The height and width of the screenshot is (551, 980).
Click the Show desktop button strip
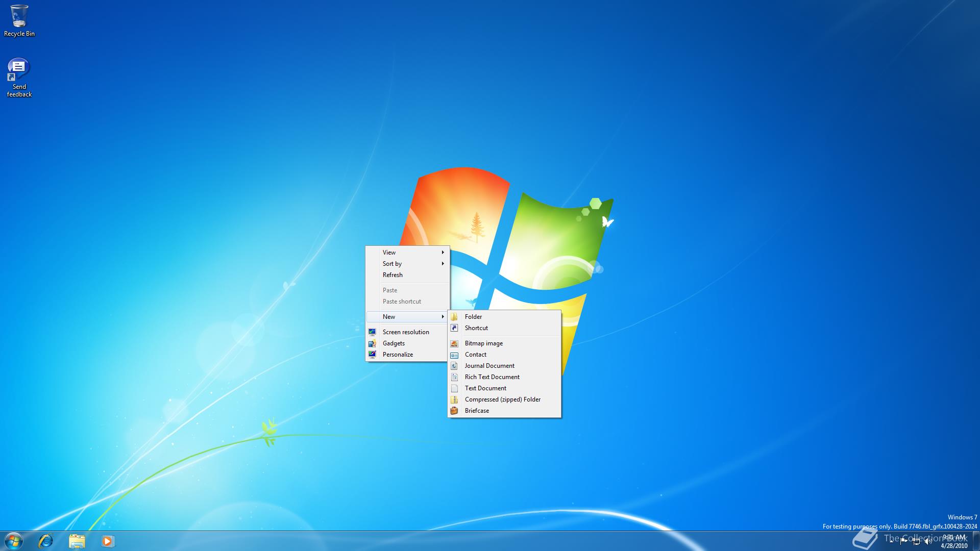[x=976, y=541]
